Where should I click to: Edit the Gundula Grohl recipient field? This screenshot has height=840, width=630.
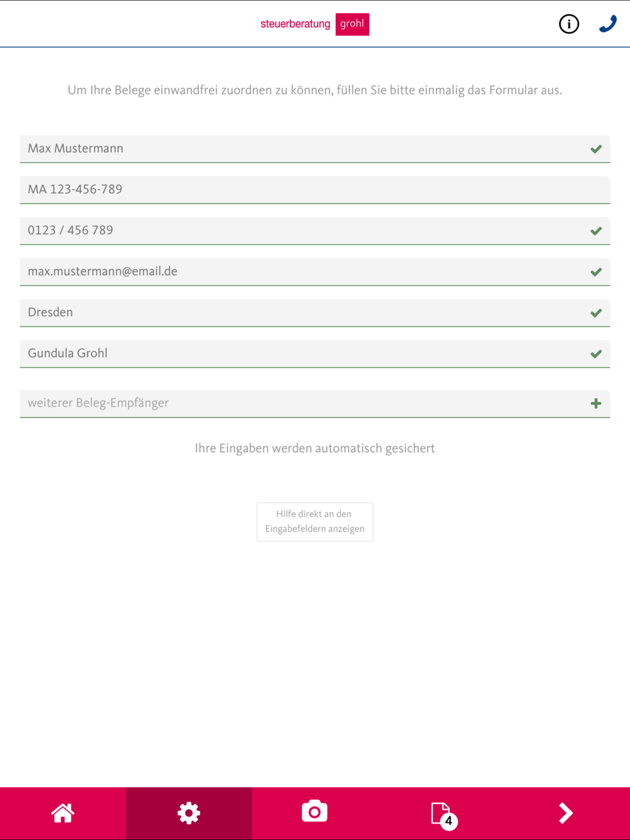[x=315, y=353]
